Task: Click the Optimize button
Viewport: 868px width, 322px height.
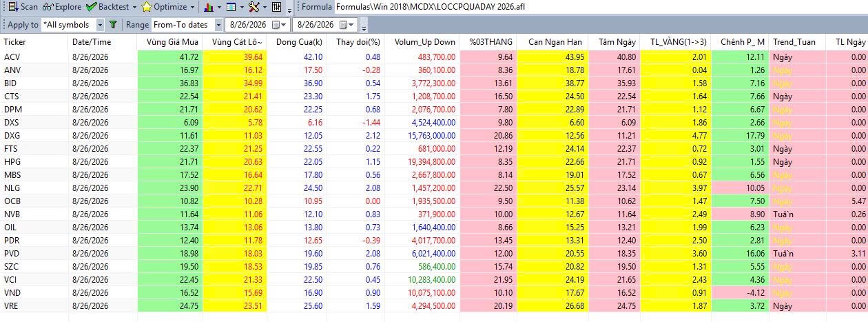Action: coord(164,7)
